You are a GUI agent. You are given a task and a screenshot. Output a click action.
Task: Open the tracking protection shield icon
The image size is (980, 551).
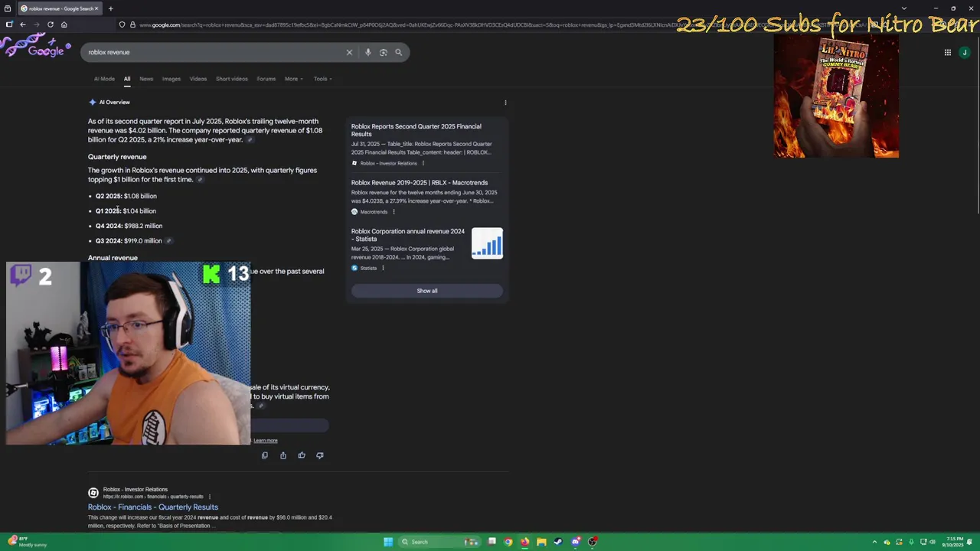coord(122,24)
